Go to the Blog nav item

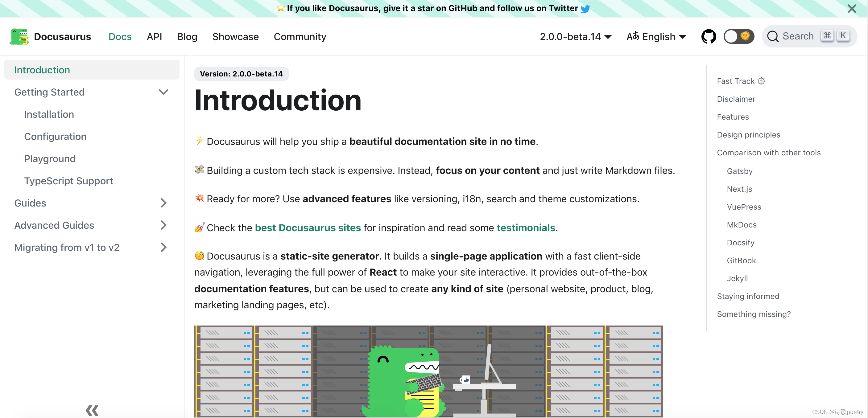[x=187, y=36]
